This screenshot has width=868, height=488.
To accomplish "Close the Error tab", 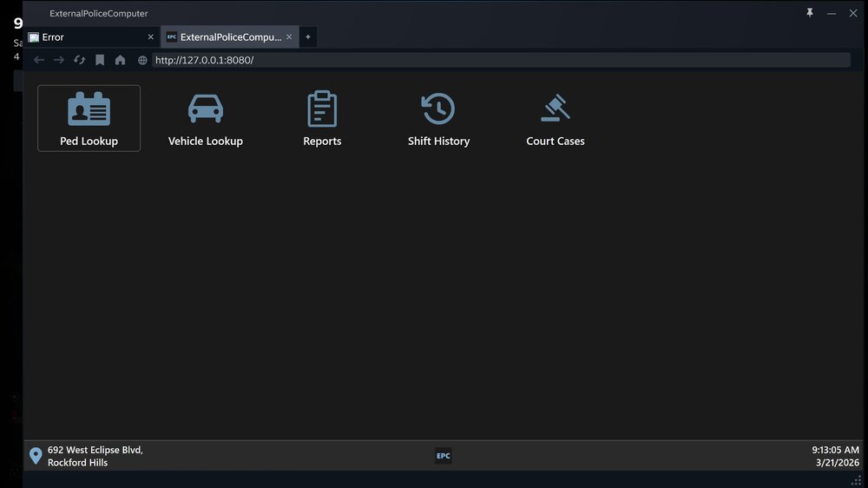I will point(150,37).
